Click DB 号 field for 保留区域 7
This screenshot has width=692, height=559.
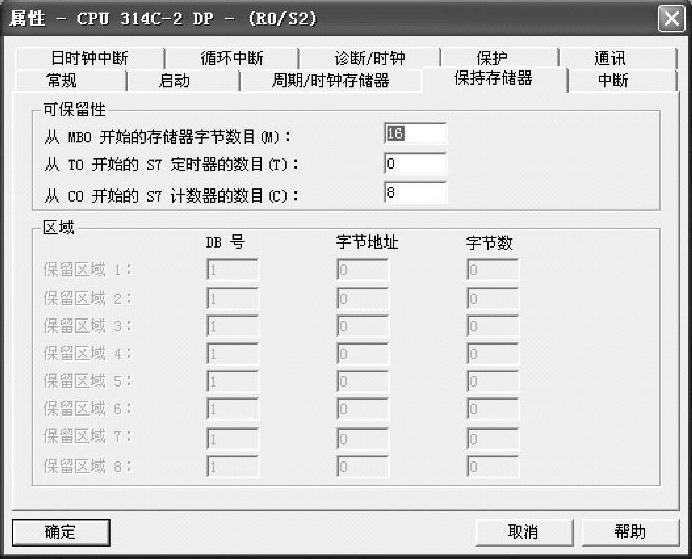233,439
